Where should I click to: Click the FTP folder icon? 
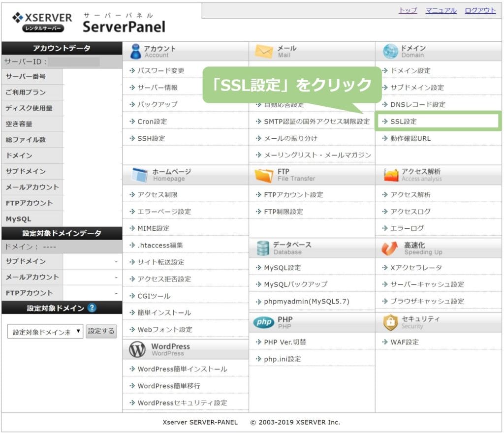tap(264, 175)
